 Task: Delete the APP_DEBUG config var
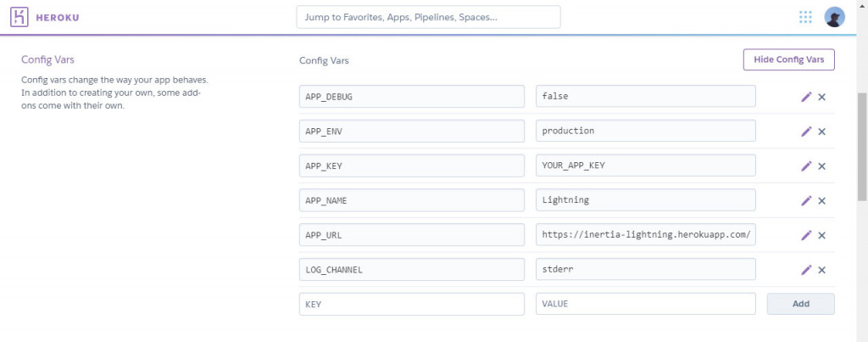pos(822,97)
